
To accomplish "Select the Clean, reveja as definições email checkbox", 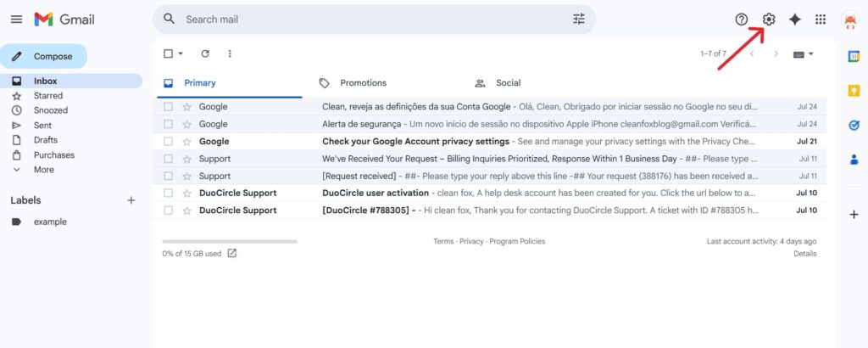I will pos(169,106).
